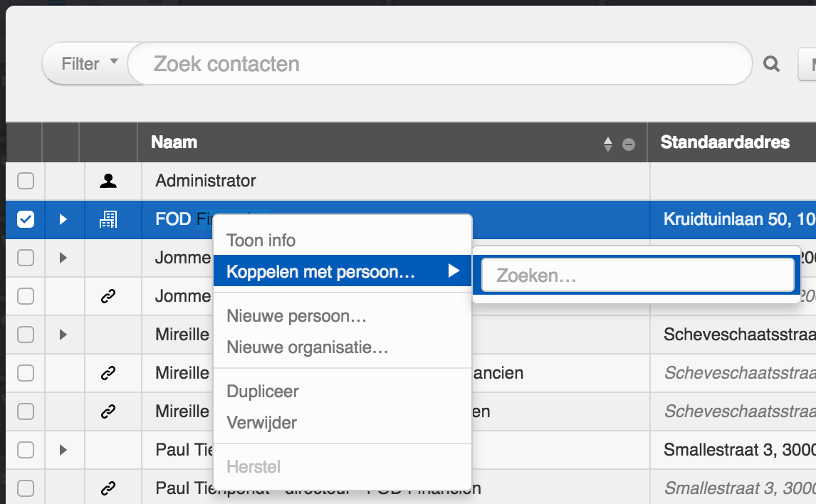Tick the checkbox of first Paul Tienpondt row
Viewport: 816px width, 504px height.
click(26, 450)
